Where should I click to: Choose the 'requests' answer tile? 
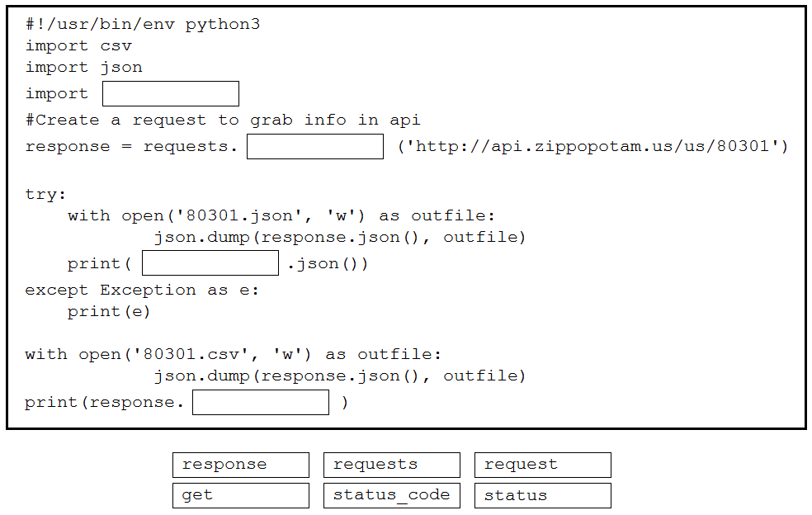tap(392, 465)
